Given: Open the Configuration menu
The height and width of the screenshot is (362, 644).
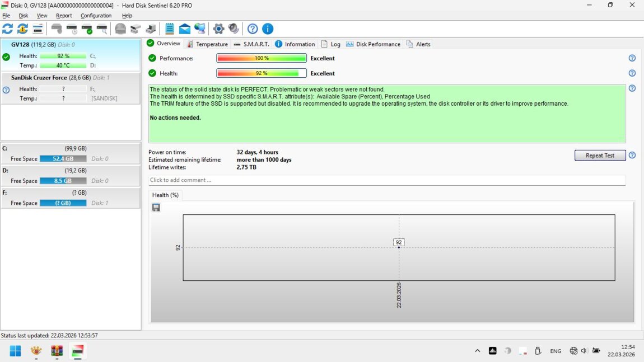Looking at the screenshot, I should 96,16.
